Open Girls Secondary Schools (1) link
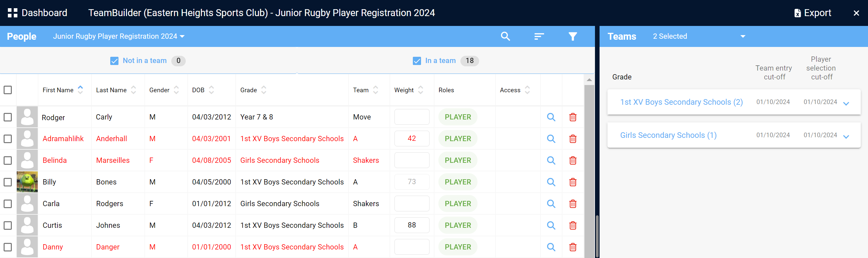Viewport: 868px width, 258px height. [668, 135]
